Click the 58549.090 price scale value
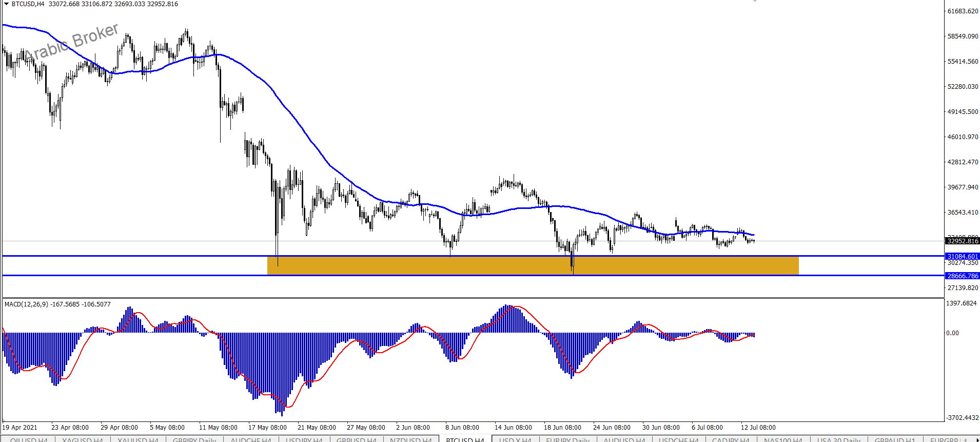 point(963,36)
